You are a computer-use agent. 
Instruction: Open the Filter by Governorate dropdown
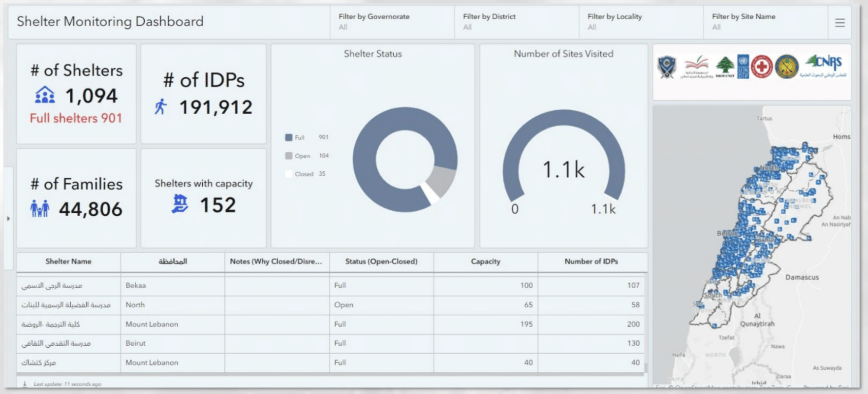click(392, 22)
